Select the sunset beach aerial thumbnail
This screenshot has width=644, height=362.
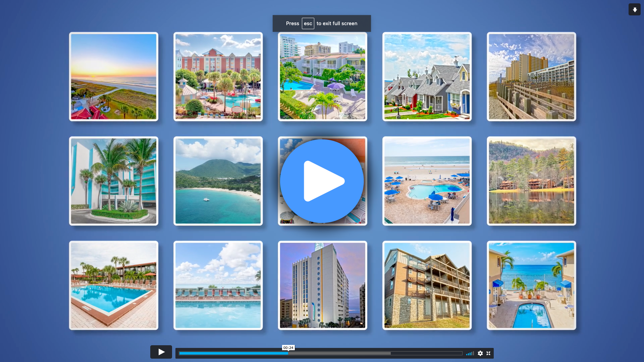pyautogui.click(x=114, y=76)
